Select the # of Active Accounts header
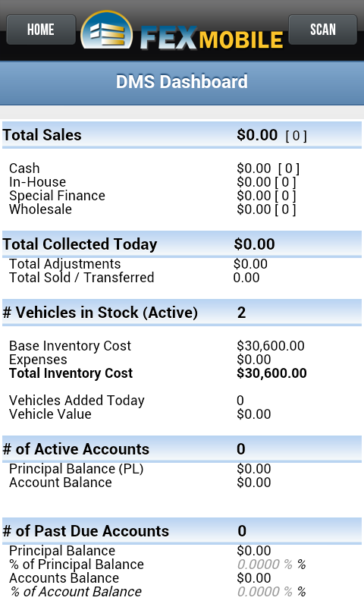The height and width of the screenshot is (607, 364). click(182, 449)
